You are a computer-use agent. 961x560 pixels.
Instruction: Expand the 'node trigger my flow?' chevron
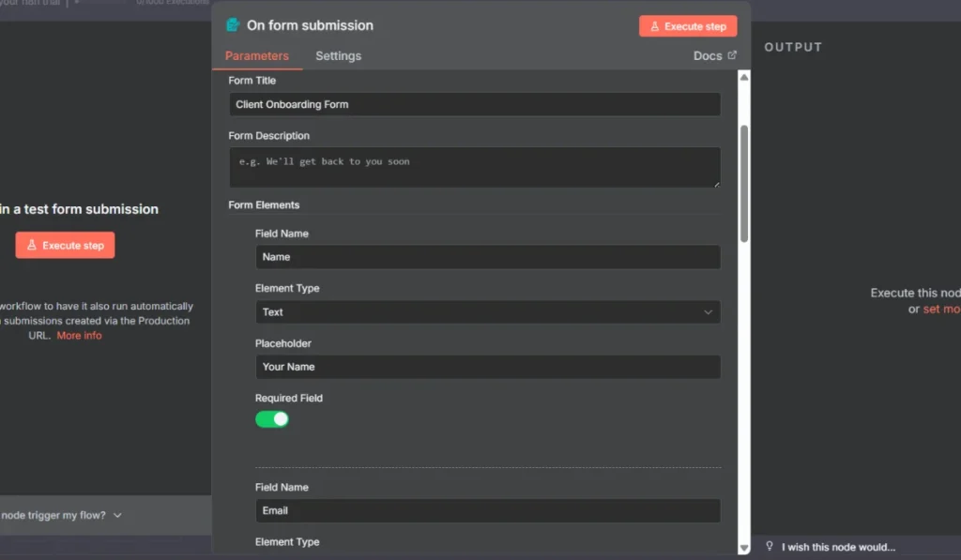click(x=117, y=515)
